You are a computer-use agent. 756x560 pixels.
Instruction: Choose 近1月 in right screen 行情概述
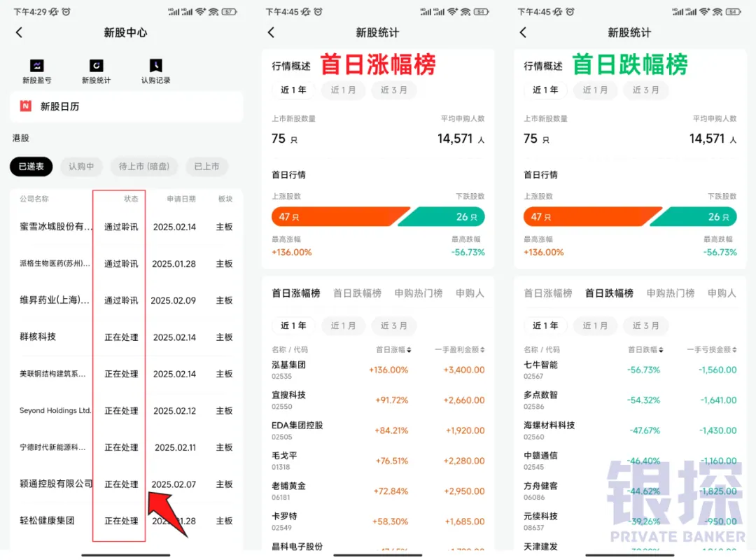[x=596, y=90]
